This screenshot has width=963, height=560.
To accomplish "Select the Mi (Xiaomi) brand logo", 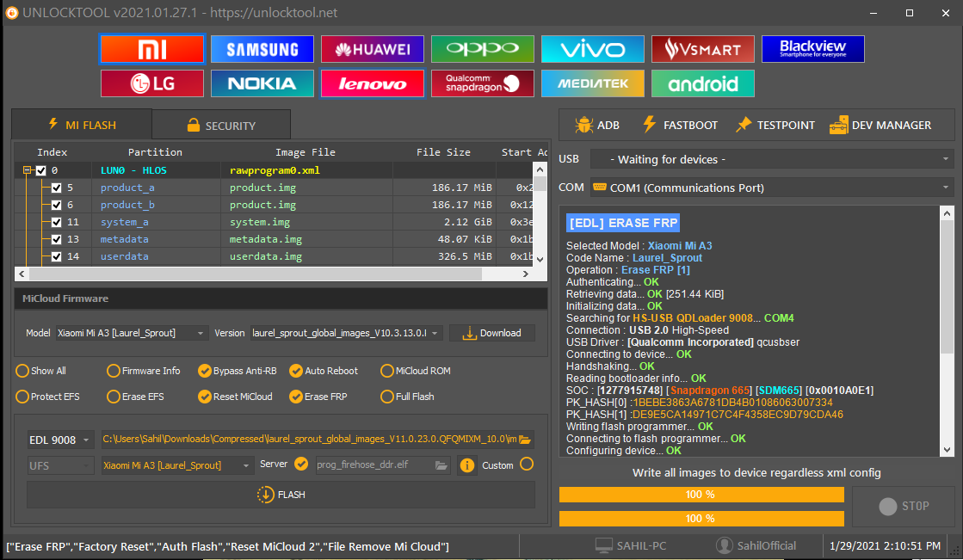I will pos(151,49).
